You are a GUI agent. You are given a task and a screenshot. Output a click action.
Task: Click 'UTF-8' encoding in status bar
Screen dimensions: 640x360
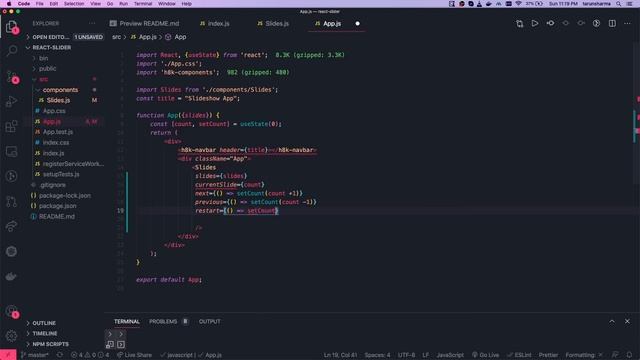click(x=407, y=355)
